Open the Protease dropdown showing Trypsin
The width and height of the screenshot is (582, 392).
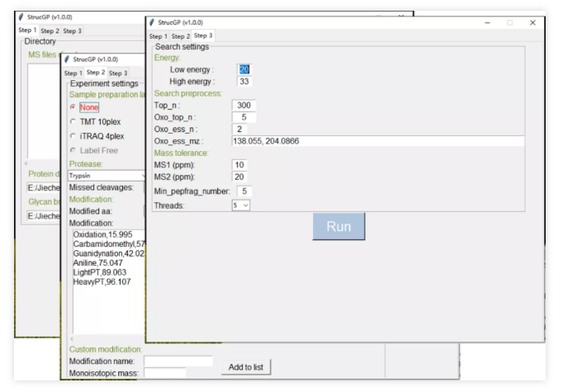coord(106,176)
